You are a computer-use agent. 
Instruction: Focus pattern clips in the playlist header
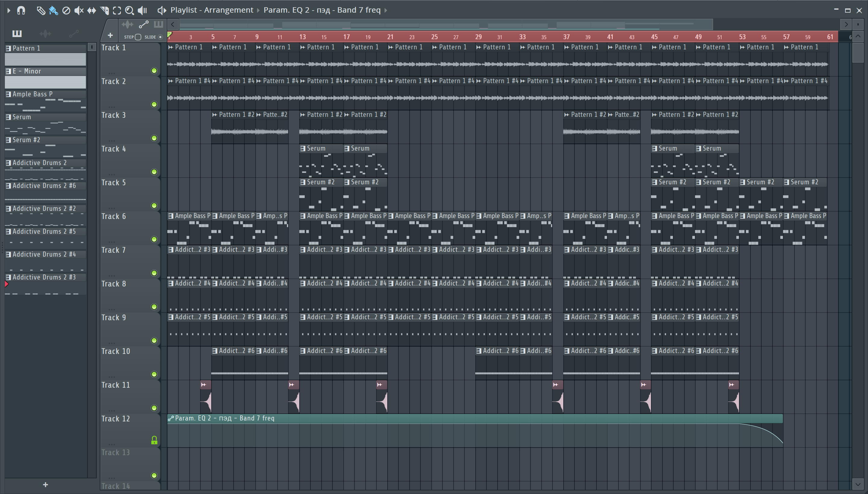158,24
